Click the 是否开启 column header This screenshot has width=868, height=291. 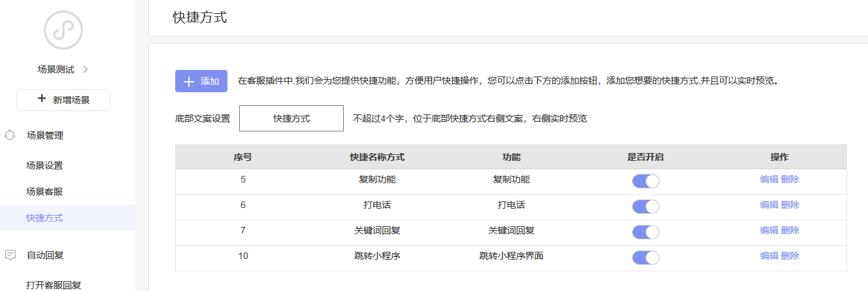[645, 158]
